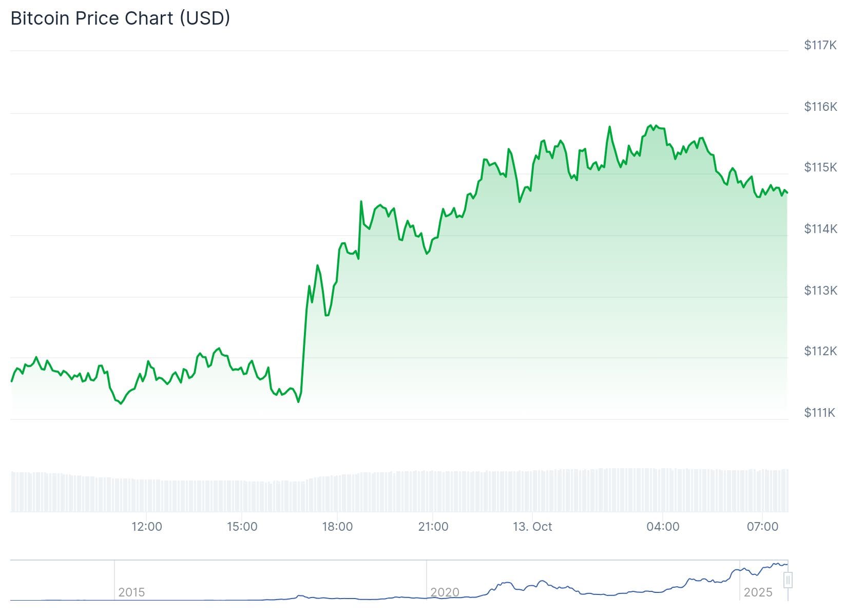Viewport: 844px width, 616px height.
Task: Click the 13. Oct date axis label
Action: point(532,527)
